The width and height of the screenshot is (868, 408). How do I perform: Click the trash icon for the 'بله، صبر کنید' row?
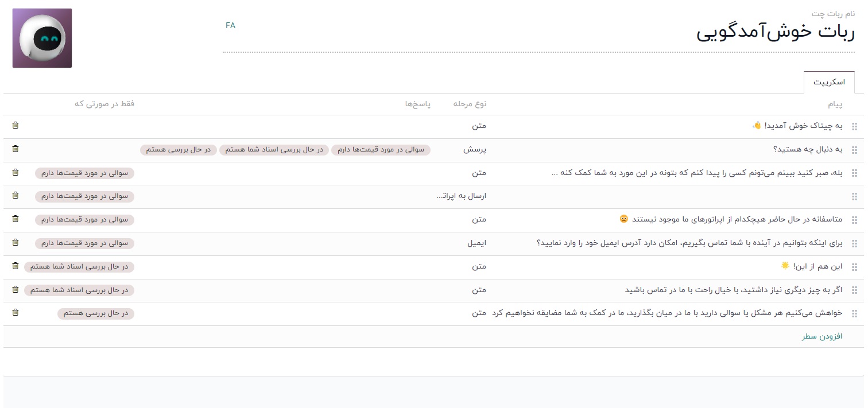15,172
